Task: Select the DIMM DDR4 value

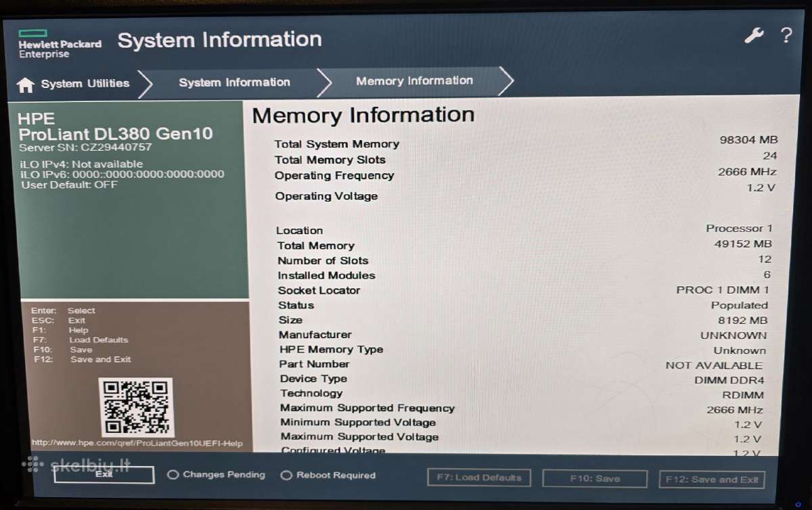Action: (x=729, y=380)
